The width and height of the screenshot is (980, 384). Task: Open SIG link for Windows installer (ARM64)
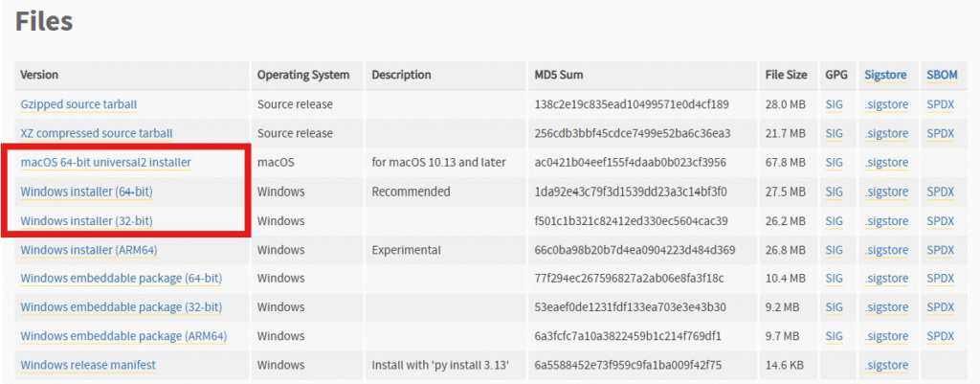point(834,250)
